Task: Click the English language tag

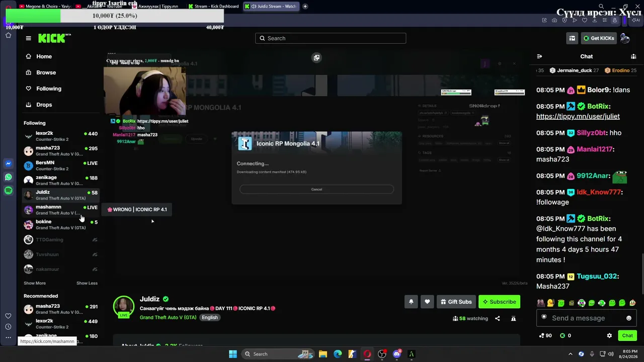Action: [x=210, y=318]
